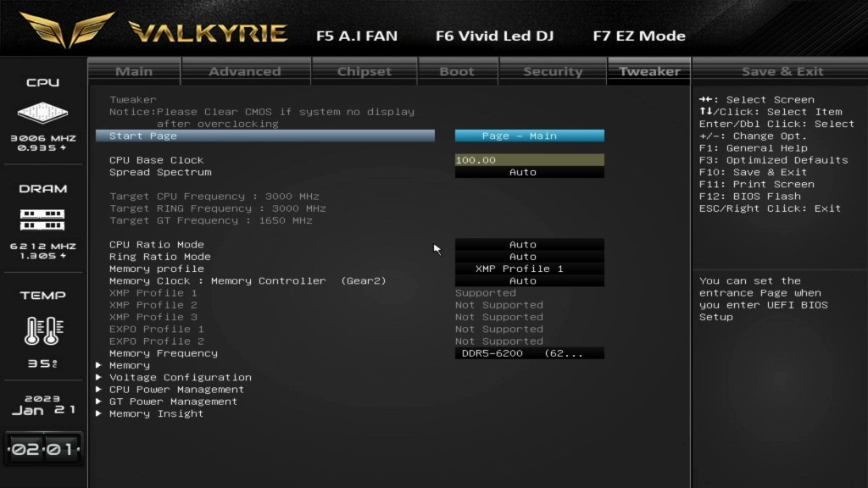Click F3: Optimized Defaults help line
Screen dimensions: 868x488
[773, 160]
